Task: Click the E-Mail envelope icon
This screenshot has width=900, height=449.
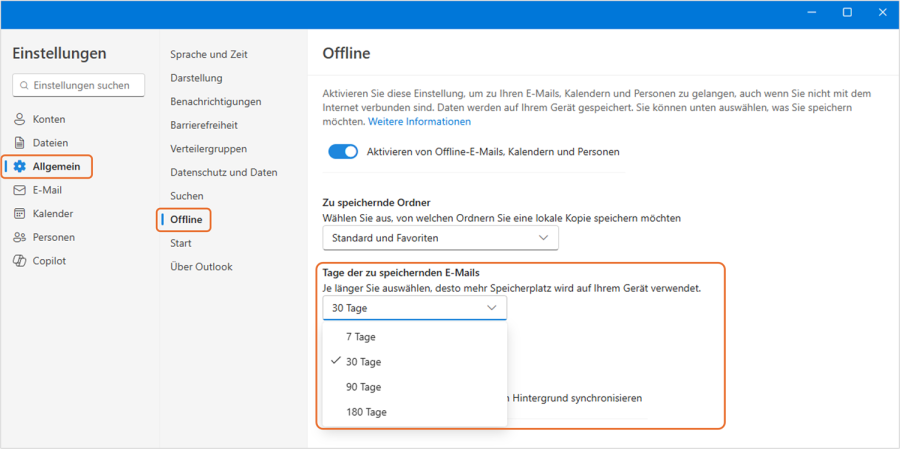Action: (x=20, y=190)
